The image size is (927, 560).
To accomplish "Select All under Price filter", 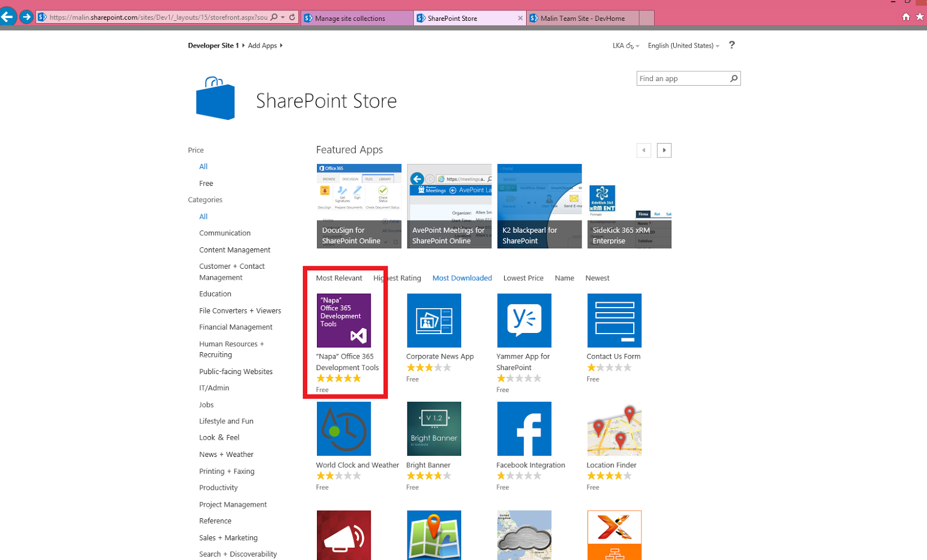I will pos(203,167).
